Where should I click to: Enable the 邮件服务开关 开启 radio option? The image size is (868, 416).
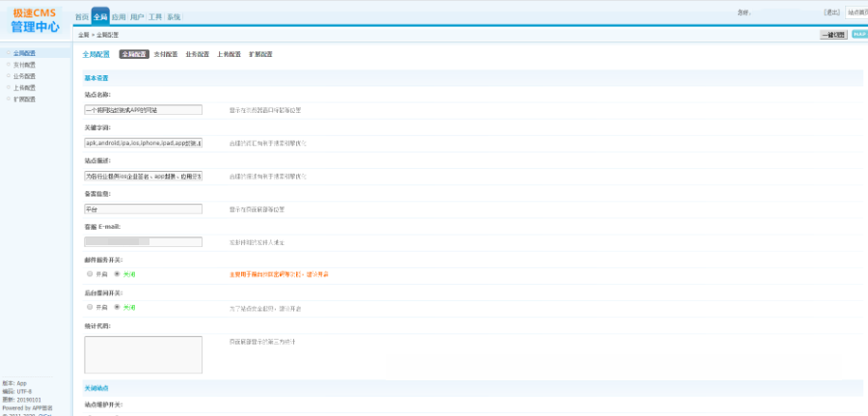click(x=90, y=274)
